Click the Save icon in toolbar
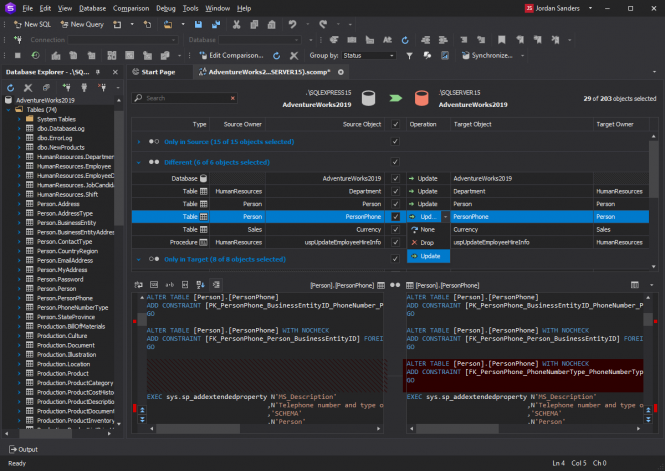 coord(198,25)
